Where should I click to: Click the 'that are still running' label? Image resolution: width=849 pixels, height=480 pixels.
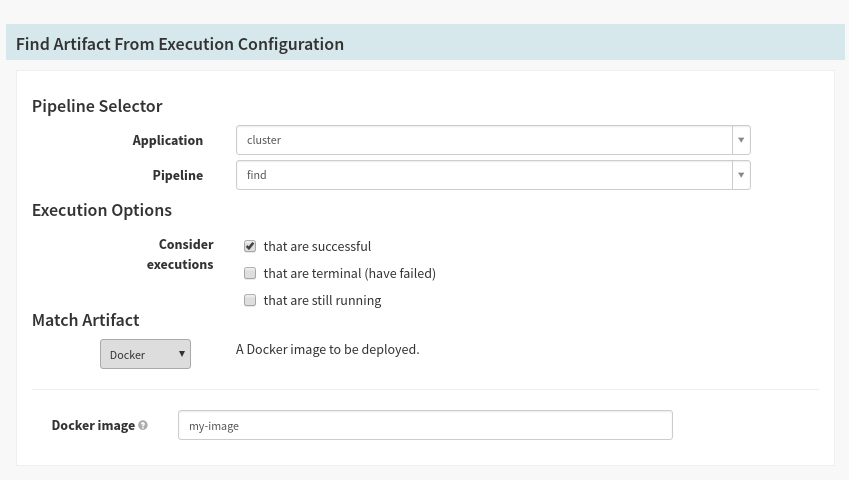click(322, 301)
